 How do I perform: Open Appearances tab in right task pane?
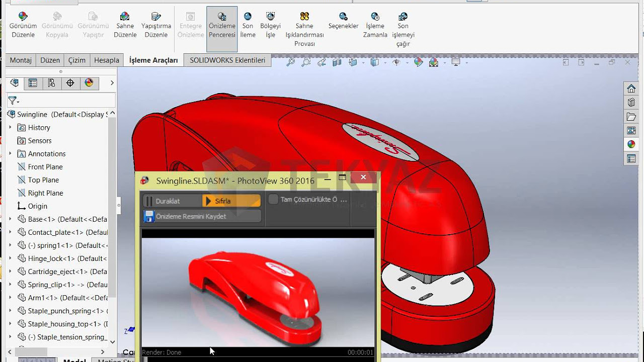(631, 144)
